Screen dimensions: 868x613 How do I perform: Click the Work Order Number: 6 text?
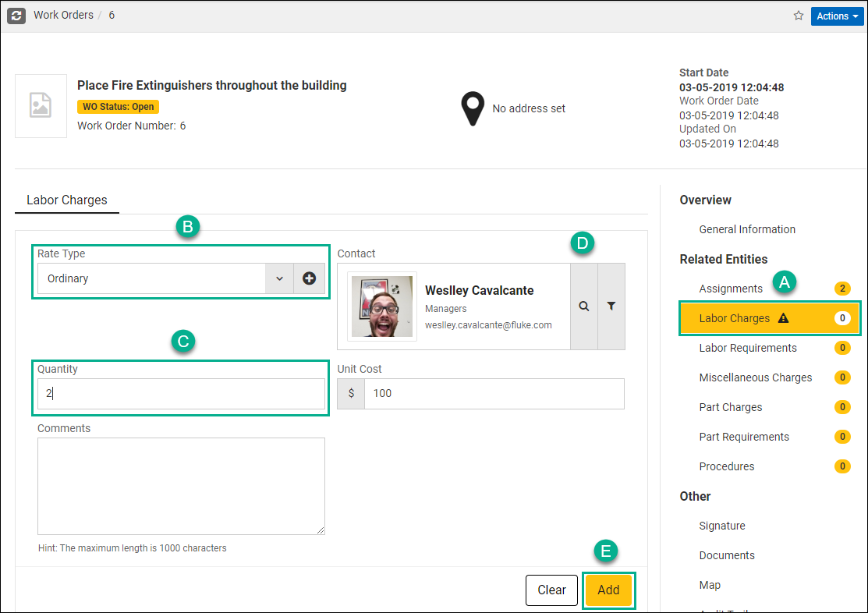pyautogui.click(x=132, y=126)
